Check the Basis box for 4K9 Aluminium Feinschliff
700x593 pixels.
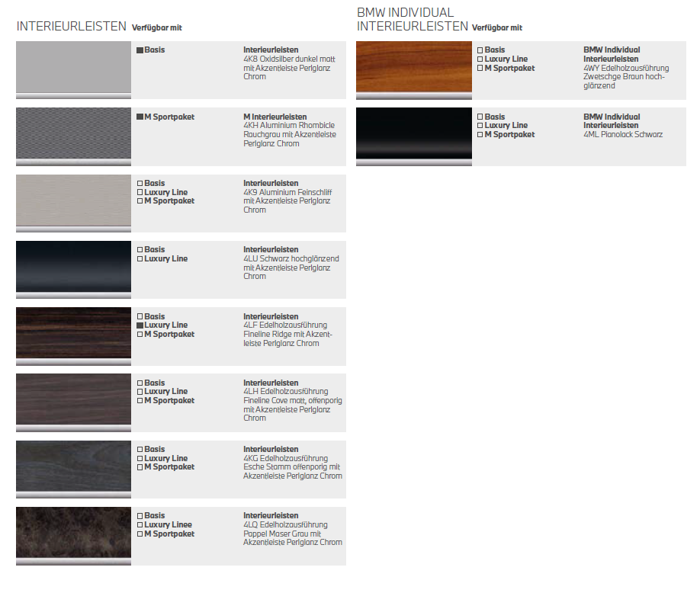click(140, 184)
